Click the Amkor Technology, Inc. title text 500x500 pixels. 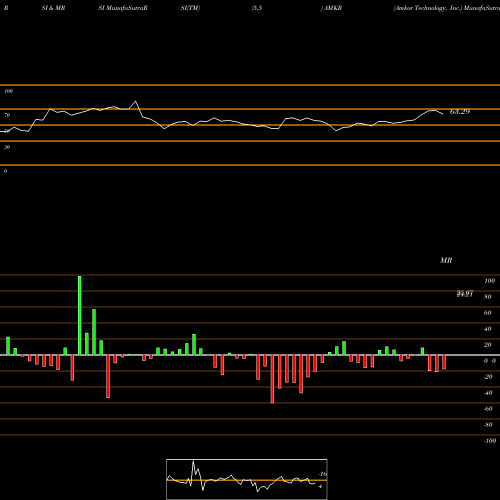(x=428, y=8)
